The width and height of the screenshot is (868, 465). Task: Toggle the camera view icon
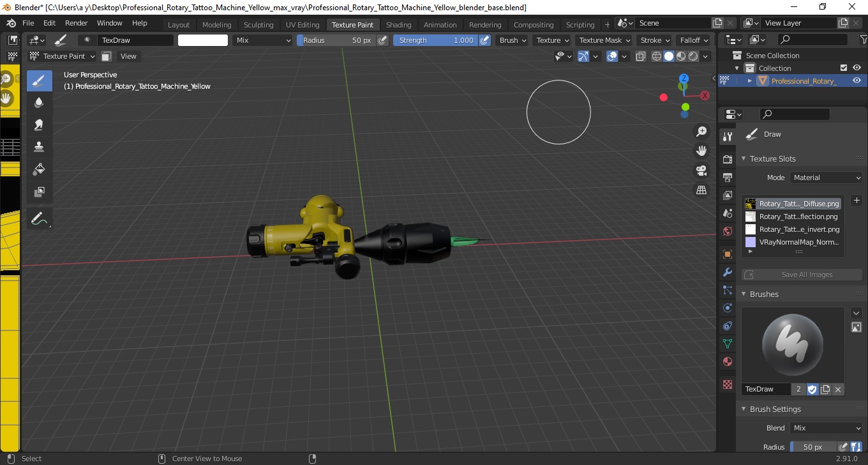[x=701, y=171]
